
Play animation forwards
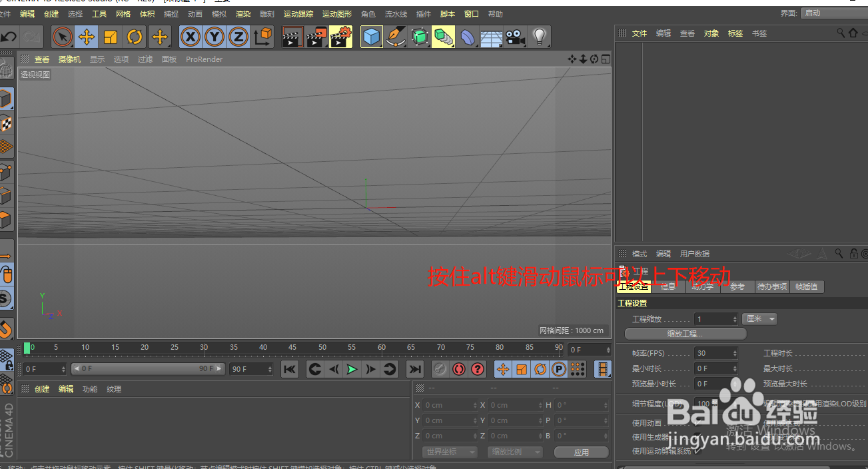pyautogui.click(x=352, y=369)
